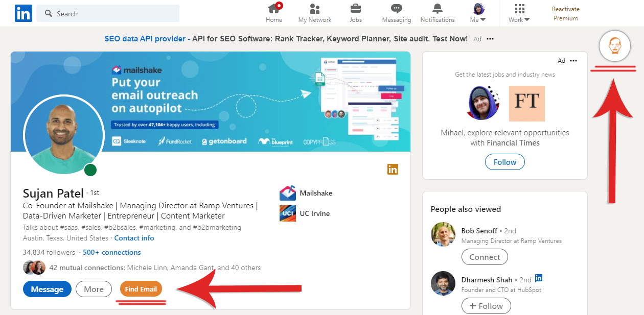644x315 pixels.
Task: Click the LinkedIn logo icon
Action: [23, 13]
